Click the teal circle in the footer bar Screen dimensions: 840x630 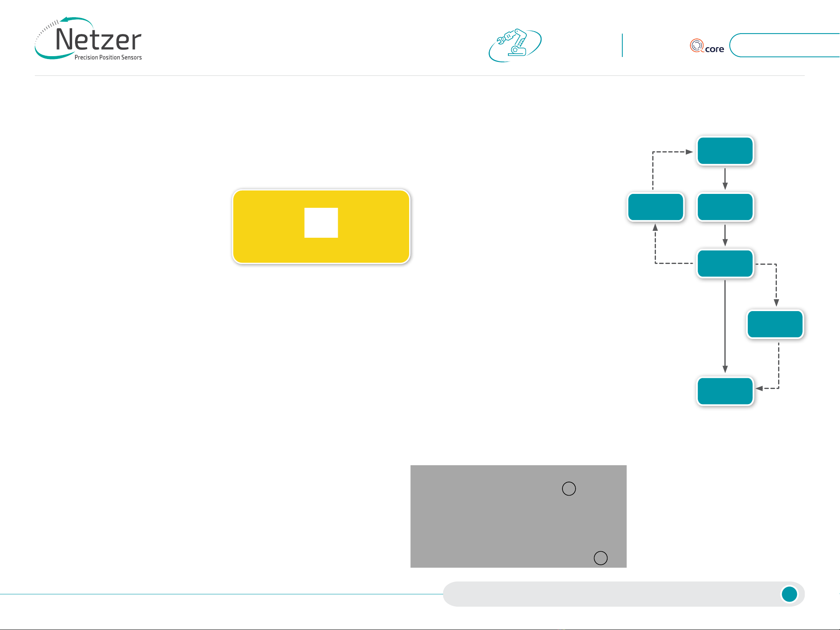789,594
